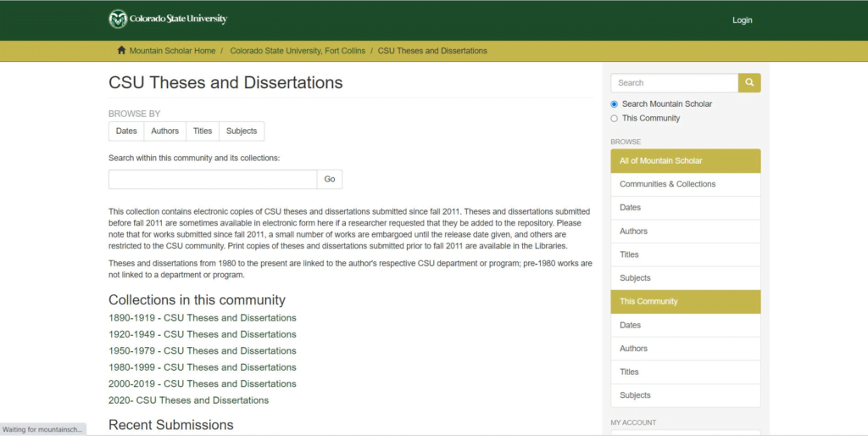Select the This Community radio button

click(614, 119)
